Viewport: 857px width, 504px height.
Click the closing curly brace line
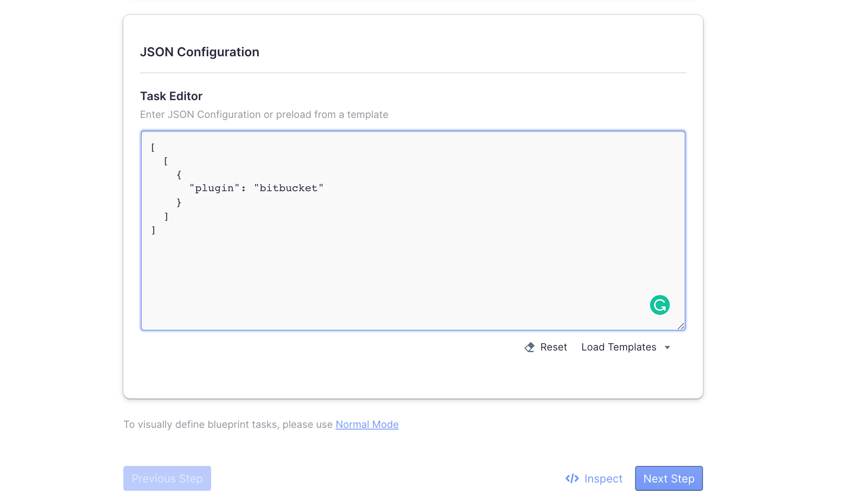[179, 202]
